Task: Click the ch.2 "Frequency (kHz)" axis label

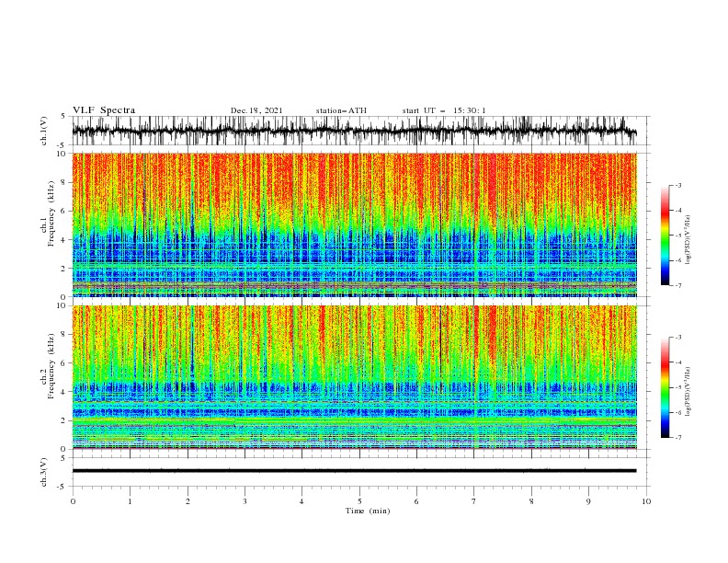Action: pos(51,366)
